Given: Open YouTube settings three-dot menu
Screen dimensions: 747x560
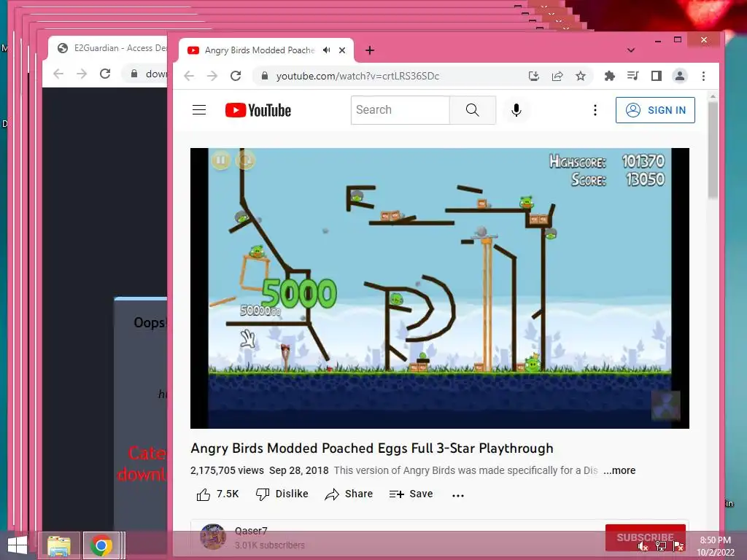Looking at the screenshot, I should pos(595,110).
